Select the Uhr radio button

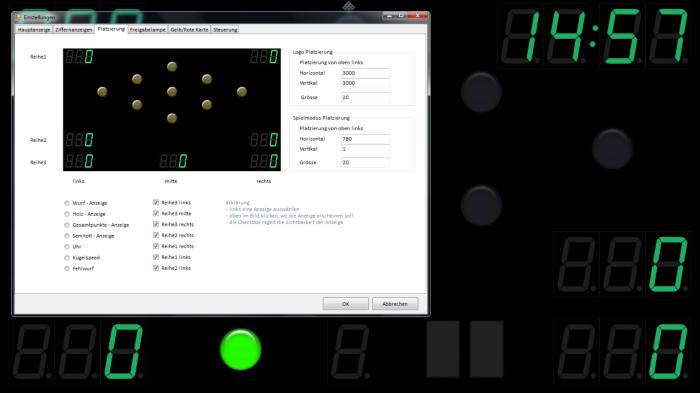point(67,247)
